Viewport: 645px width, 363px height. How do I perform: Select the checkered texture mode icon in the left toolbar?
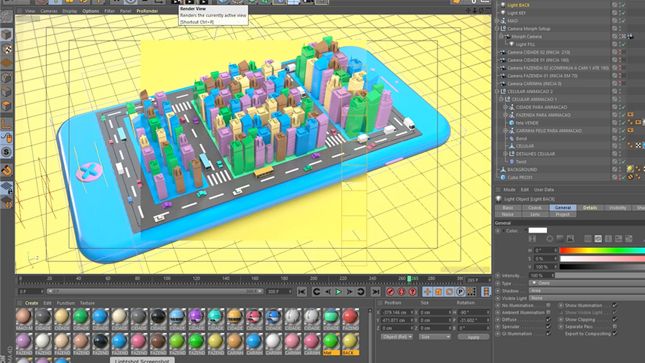click(6, 49)
